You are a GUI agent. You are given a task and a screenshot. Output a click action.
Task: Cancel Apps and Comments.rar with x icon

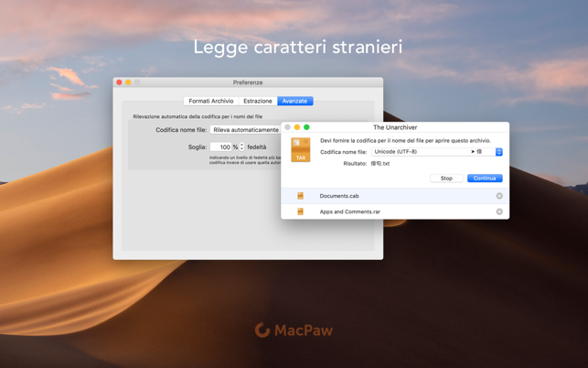pos(499,211)
